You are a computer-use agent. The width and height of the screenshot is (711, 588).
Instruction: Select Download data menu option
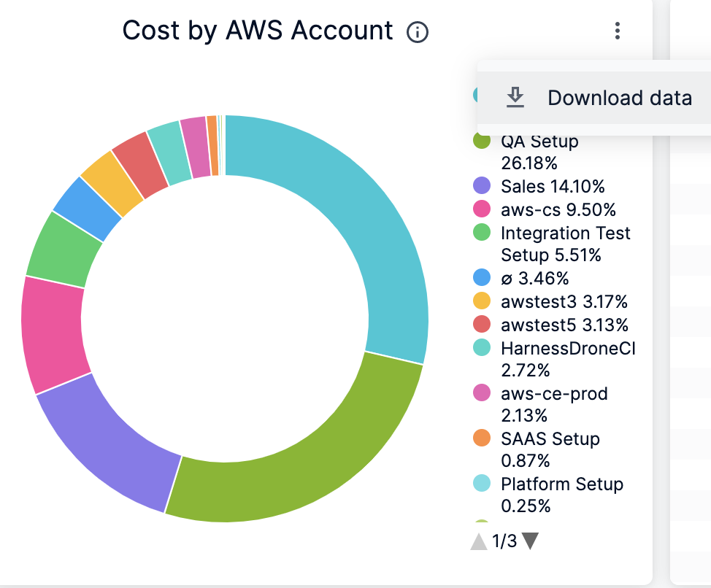[619, 98]
